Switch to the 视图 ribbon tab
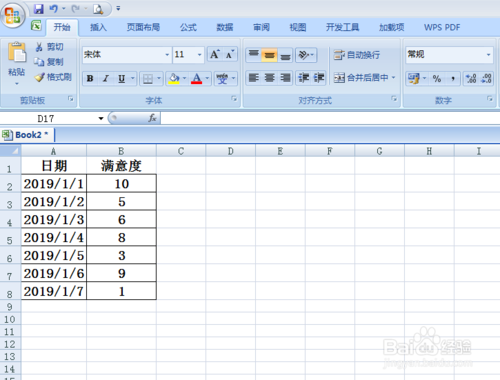This screenshot has height=380, width=500. (298, 27)
